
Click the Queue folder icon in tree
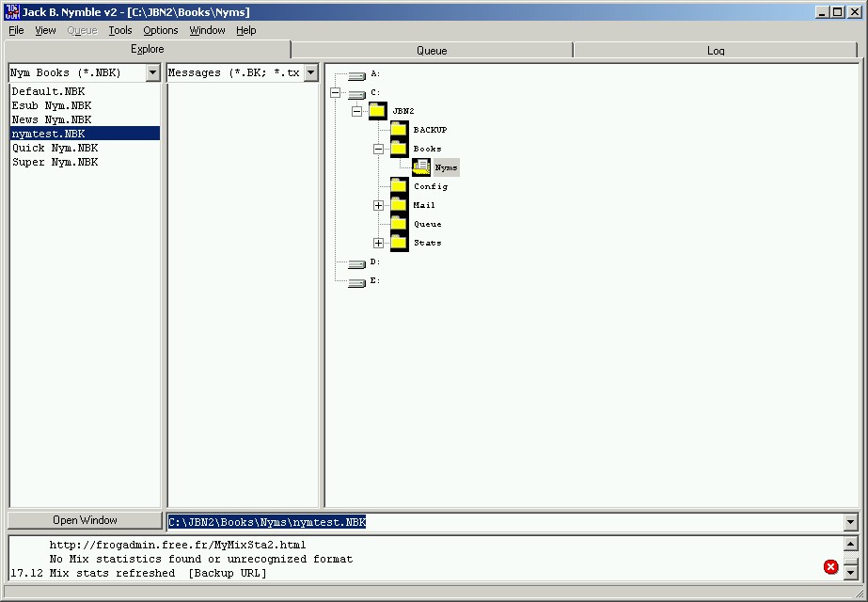click(399, 224)
